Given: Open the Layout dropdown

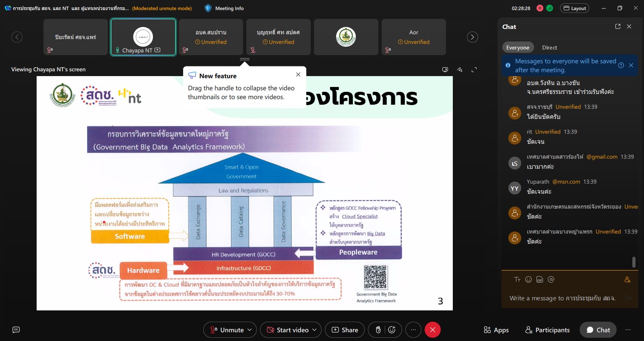Looking at the screenshot, I should [x=574, y=8].
